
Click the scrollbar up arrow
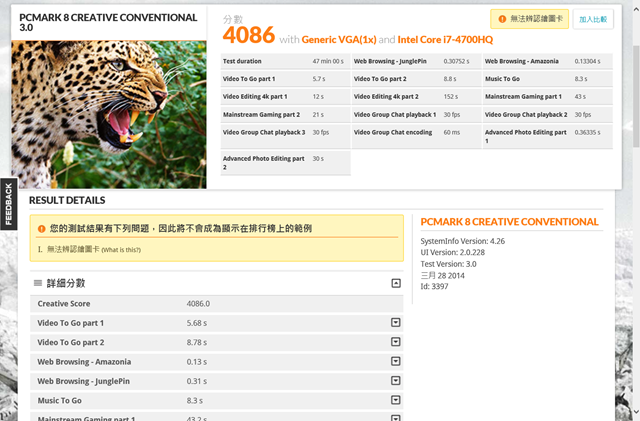[636, 7]
